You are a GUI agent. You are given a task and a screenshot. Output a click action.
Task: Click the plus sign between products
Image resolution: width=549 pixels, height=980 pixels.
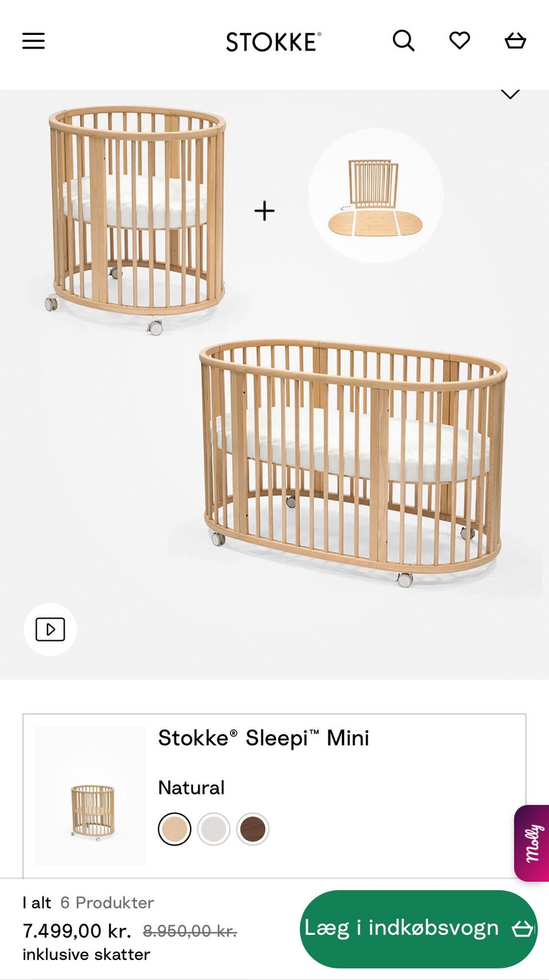click(264, 211)
